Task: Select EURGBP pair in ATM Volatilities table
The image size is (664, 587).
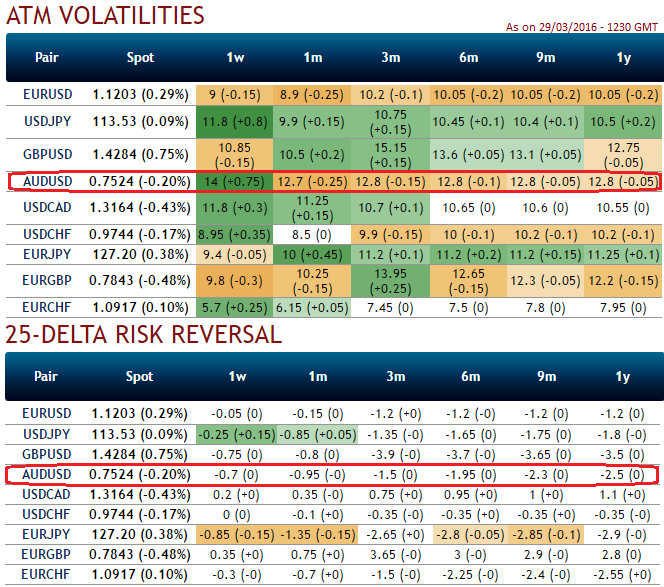Action: point(47,280)
